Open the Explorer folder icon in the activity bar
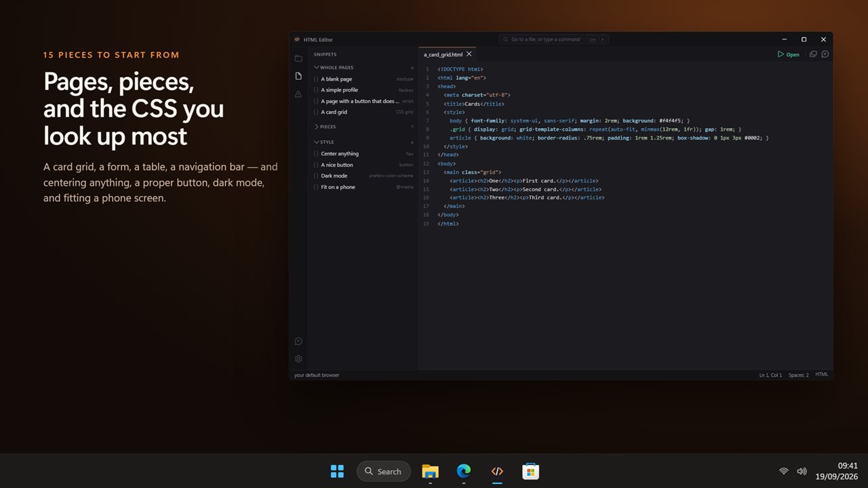 pos(298,58)
